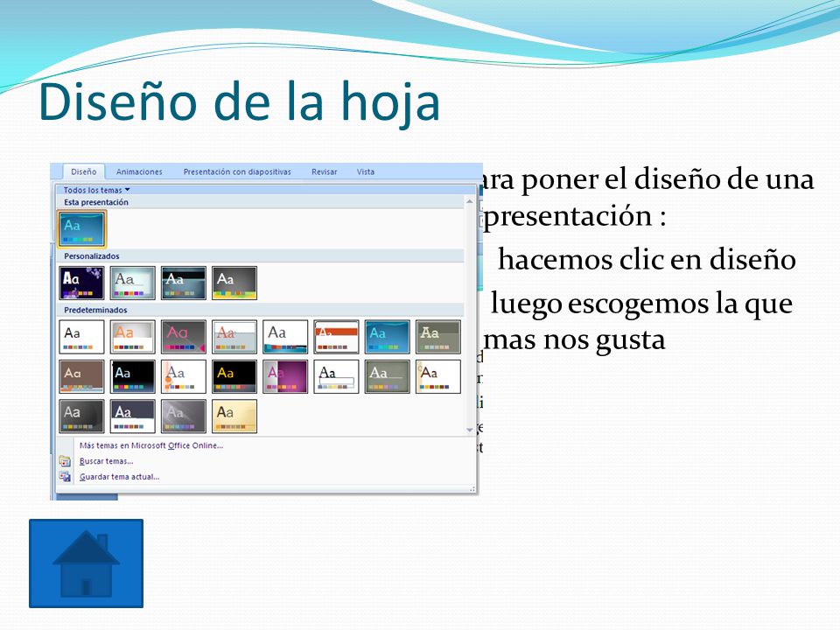Select the current theme under Esta presentación
This screenshot has width=840, height=630.
82,228
